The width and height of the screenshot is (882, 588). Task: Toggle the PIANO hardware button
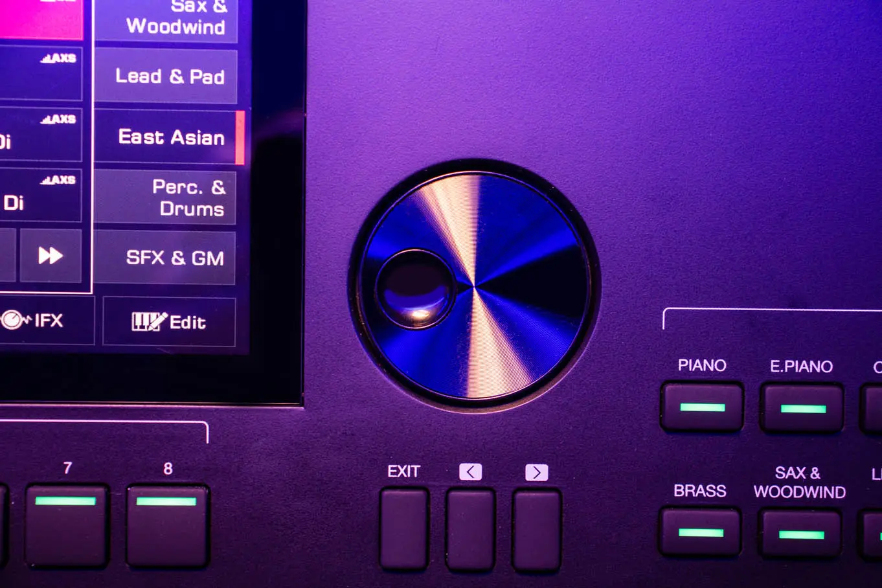coord(702,408)
